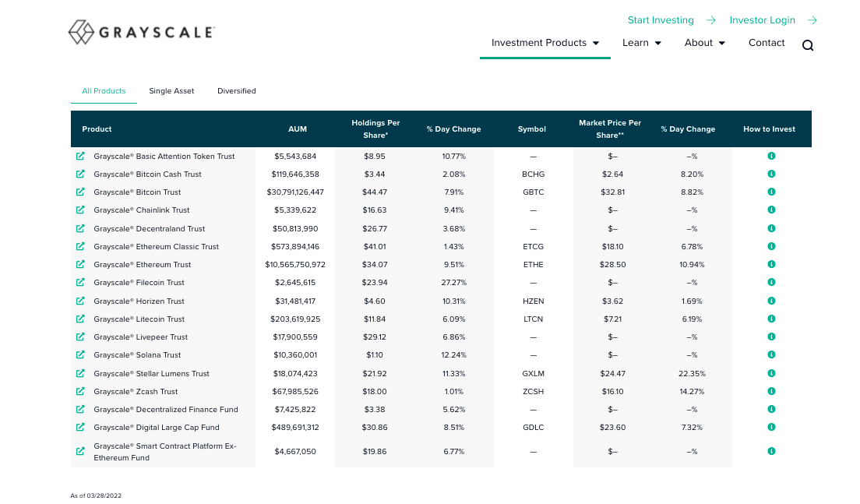Click info icon for Basic Attention Token Trust
Image resolution: width=860 pixels, height=504 pixels.
click(771, 156)
